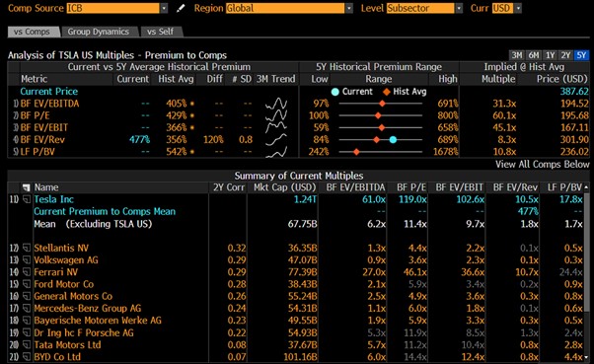Click Tesla's market cap value 1.24T
The height and width of the screenshot is (364, 594).
[x=305, y=199]
